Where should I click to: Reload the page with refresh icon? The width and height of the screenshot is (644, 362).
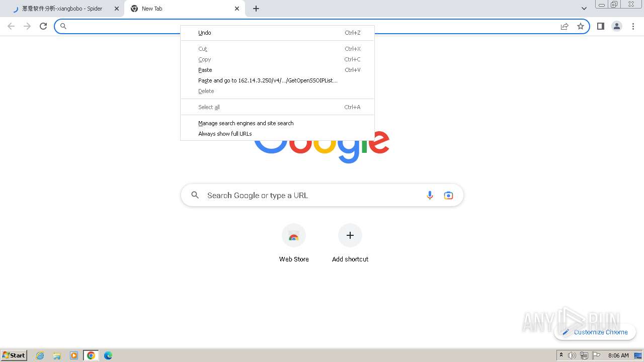pyautogui.click(x=43, y=26)
